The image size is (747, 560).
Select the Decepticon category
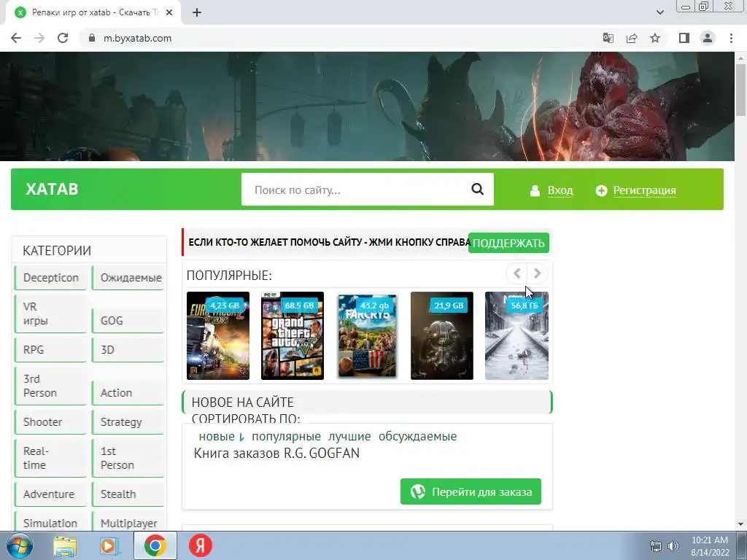click(x=51, y=278)
